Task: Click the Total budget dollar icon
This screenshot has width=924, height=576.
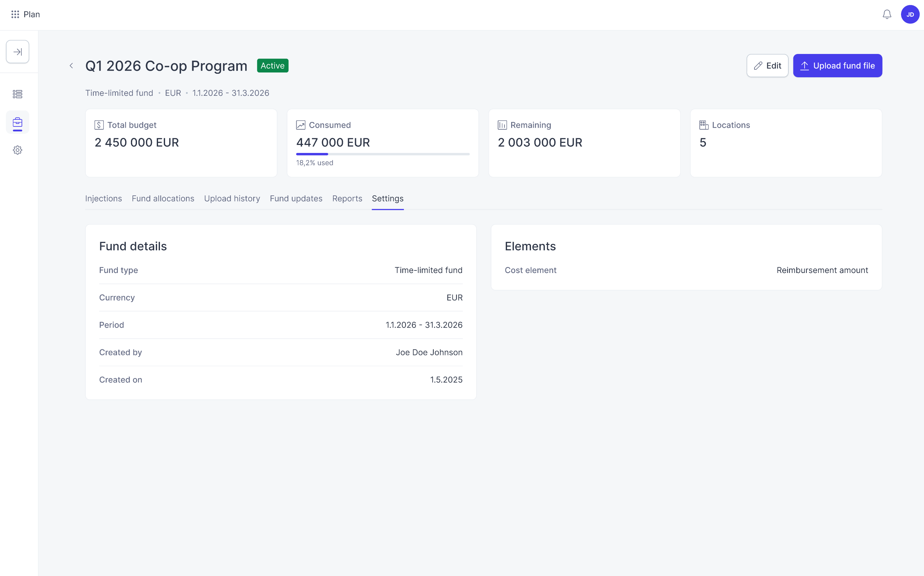Action: [x=99, y=125]
